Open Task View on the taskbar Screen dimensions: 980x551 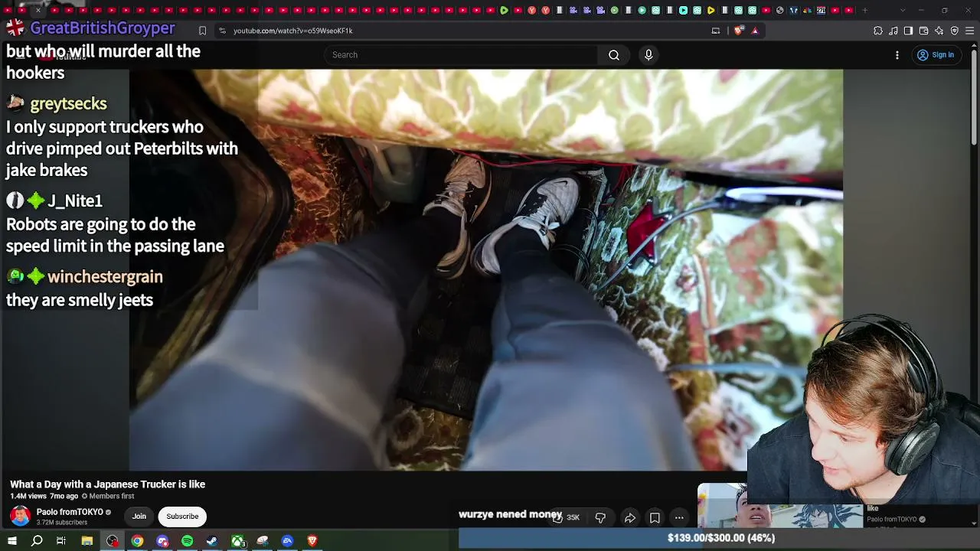61,541
